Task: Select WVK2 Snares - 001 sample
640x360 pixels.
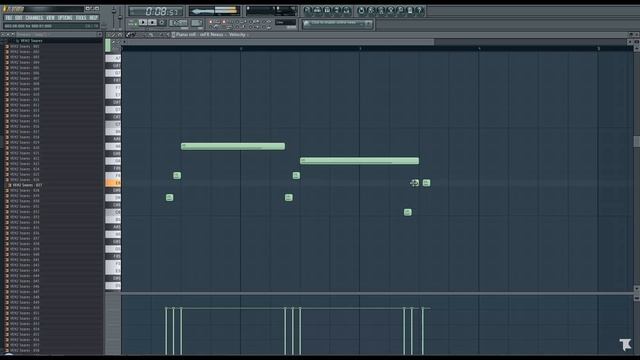Action: (24, 47)
